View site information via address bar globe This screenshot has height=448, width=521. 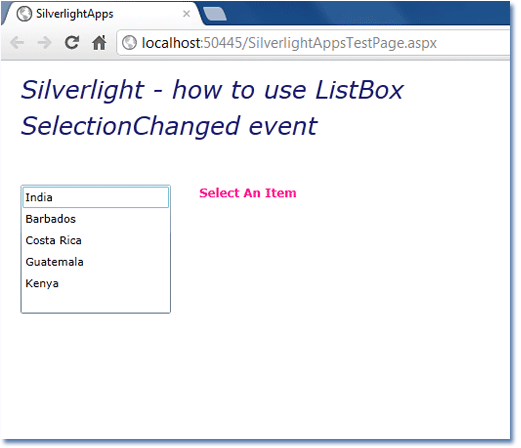coord(129,43)
